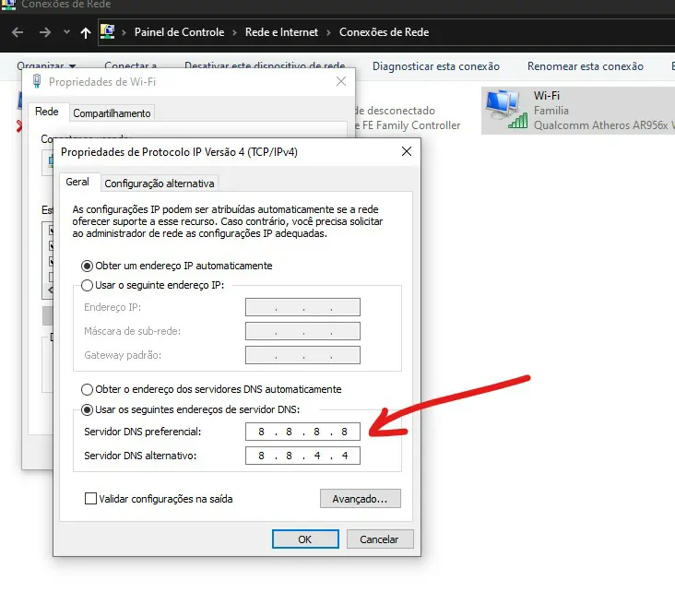Close the TCP/IPv4 properties dialog
The width and height of the screenshot is (675, 616).
[x=407, y=151]
